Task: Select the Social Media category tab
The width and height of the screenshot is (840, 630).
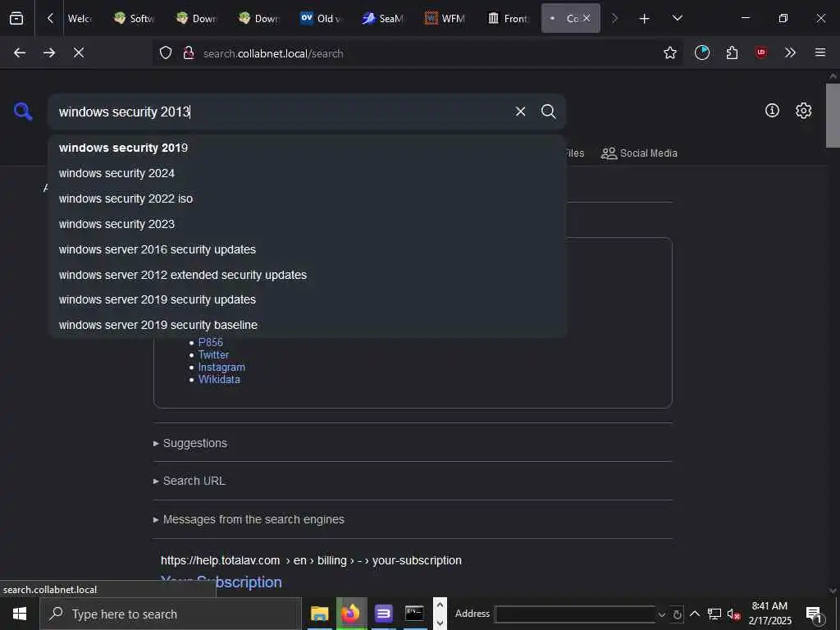Action: coord(639,153)
